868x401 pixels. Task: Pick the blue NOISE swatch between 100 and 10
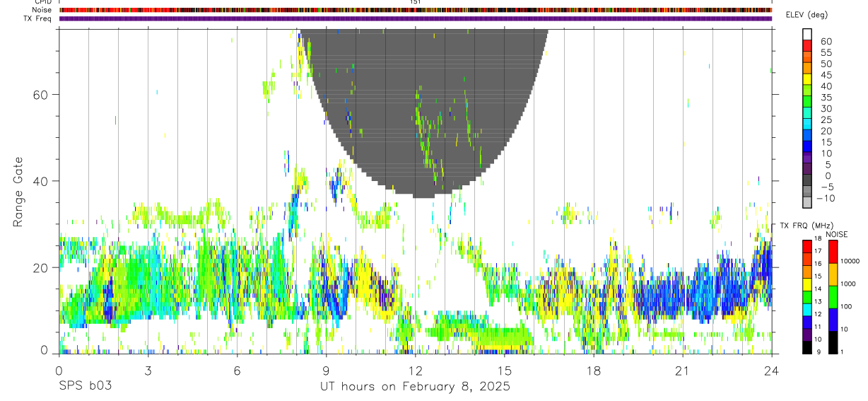pyautogui.click(x=833, y=320)
